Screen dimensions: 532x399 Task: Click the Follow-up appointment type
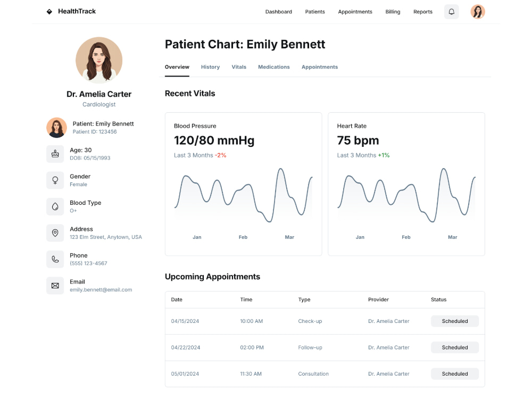click(310, 347)
